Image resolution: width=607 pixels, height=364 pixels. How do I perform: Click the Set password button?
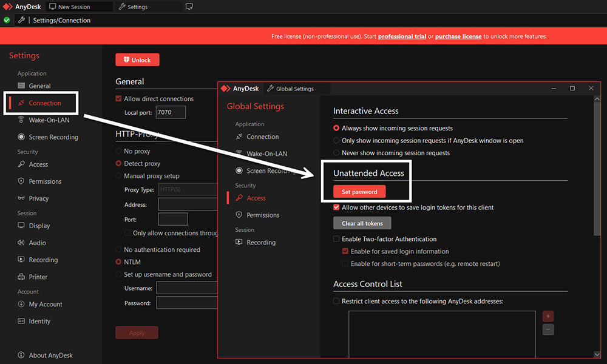coord(359,192)
